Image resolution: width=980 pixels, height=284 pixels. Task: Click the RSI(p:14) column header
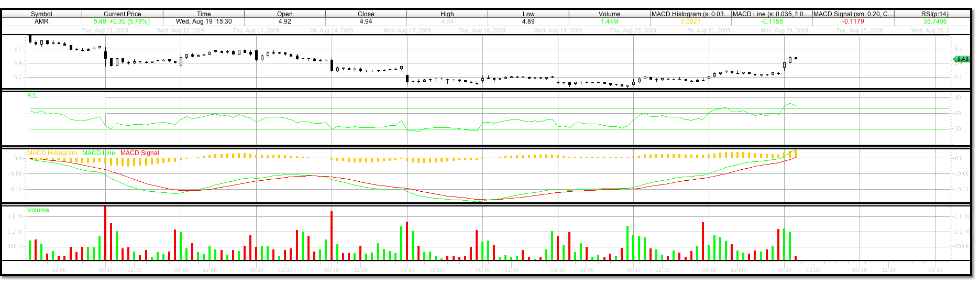coord(934,14)
